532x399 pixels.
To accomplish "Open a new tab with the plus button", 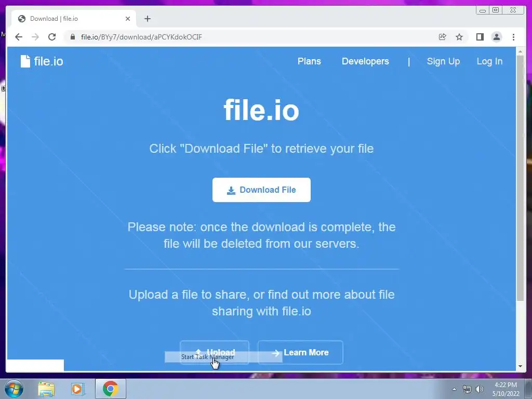I will 147,19.
